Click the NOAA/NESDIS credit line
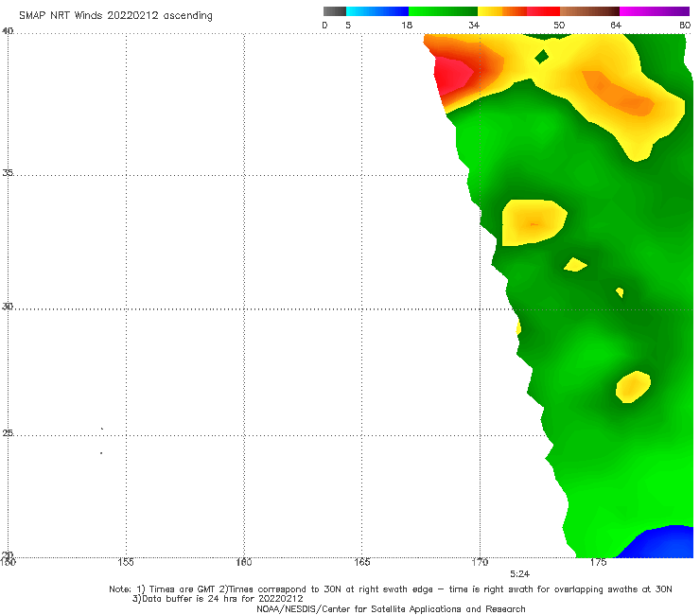 (391, 609)
